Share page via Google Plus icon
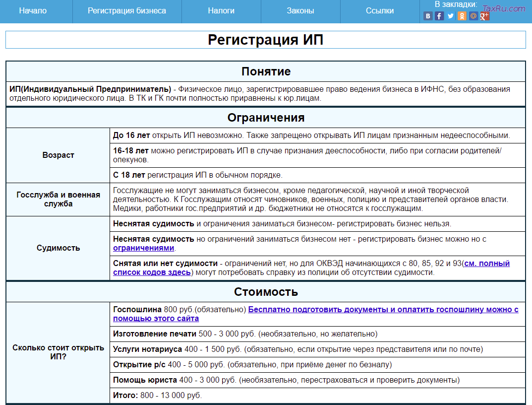532x405 pixels. [x=484, y=16]
